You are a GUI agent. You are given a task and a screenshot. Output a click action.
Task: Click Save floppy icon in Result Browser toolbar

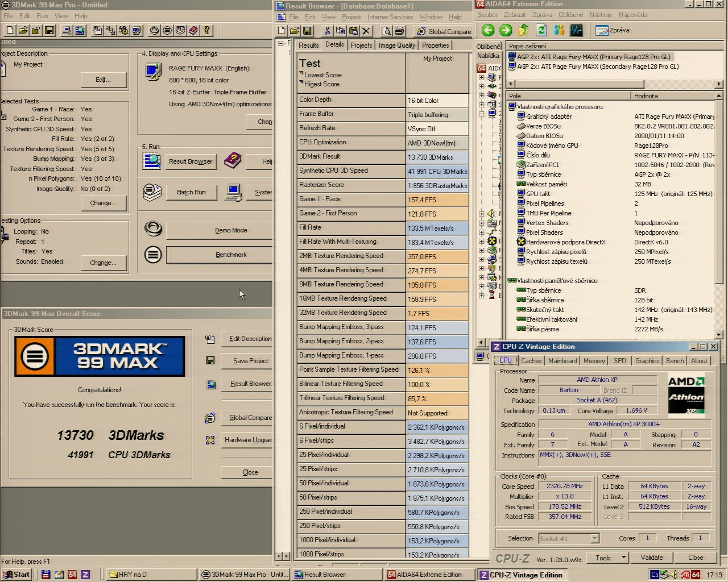(x=307, y=31)
